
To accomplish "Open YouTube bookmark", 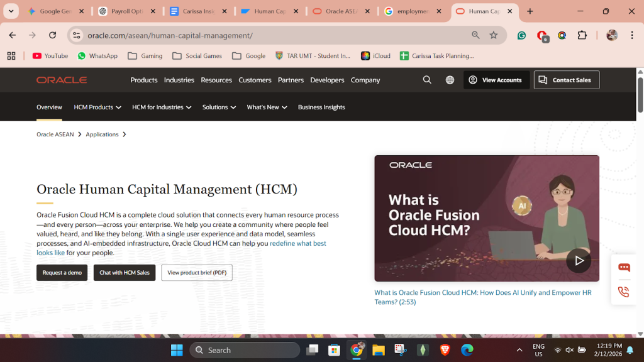I will pyautogui.click(x=50, y=56).
